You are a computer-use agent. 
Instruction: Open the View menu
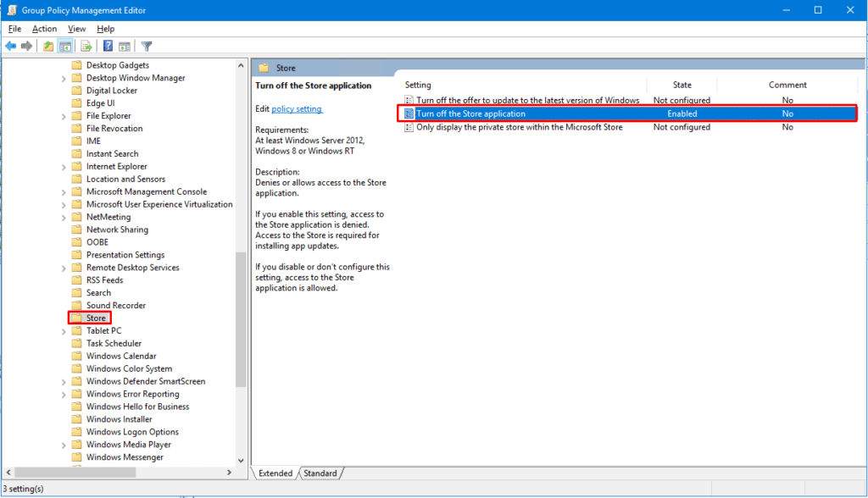(x=76, y=28)
